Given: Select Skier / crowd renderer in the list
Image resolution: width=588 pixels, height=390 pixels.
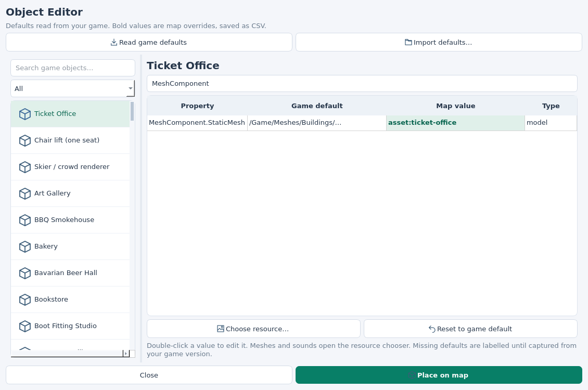Looking at the screenshot, I should click(x=70, y=167).
